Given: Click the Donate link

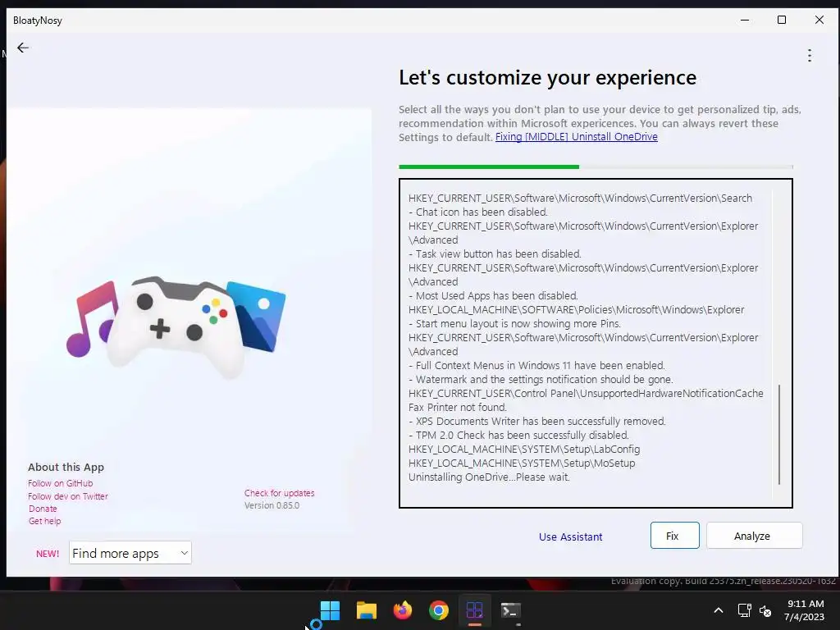Looking at the screenshot, I should point(43,509).
